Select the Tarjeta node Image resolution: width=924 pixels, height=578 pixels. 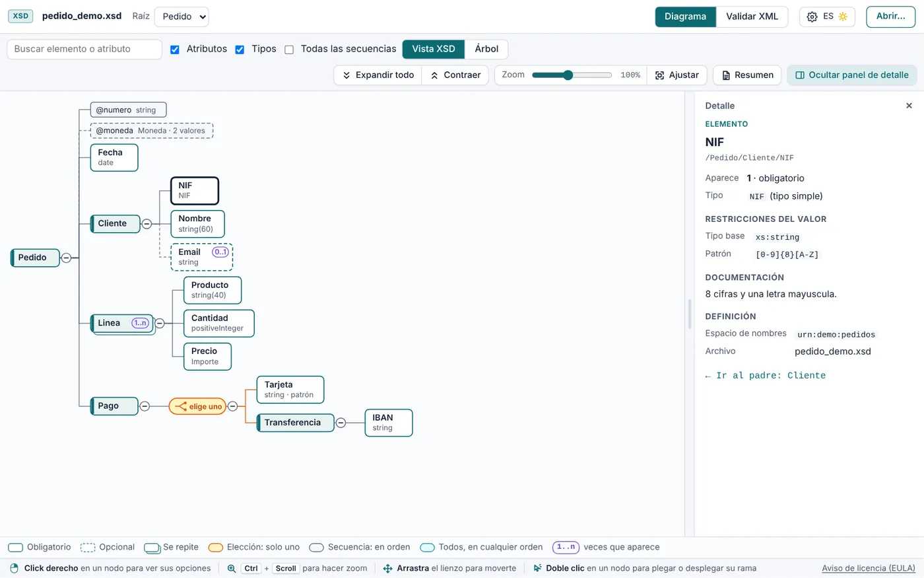click(290, 390)
